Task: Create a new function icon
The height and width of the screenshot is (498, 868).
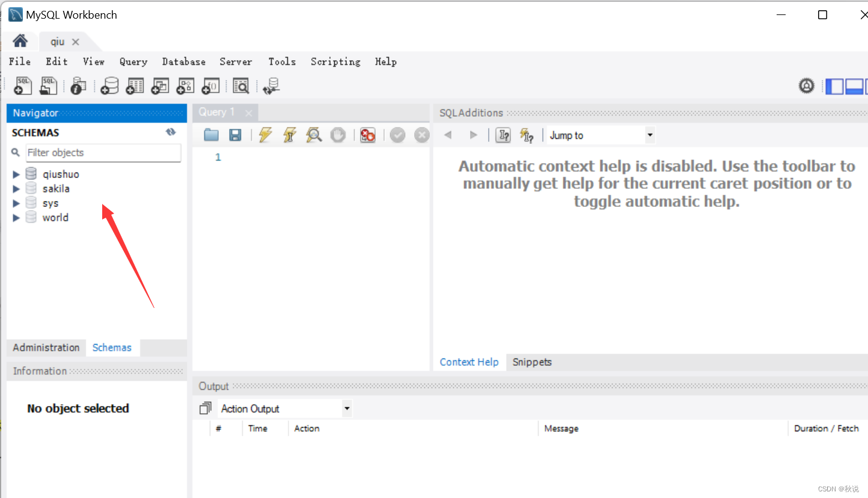Action: click(210, 85)
